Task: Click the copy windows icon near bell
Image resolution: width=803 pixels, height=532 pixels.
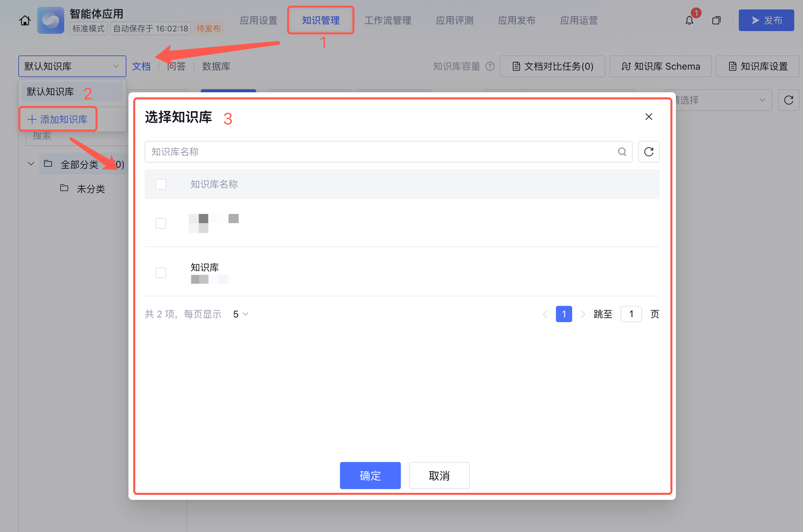Action: (716, 21)
